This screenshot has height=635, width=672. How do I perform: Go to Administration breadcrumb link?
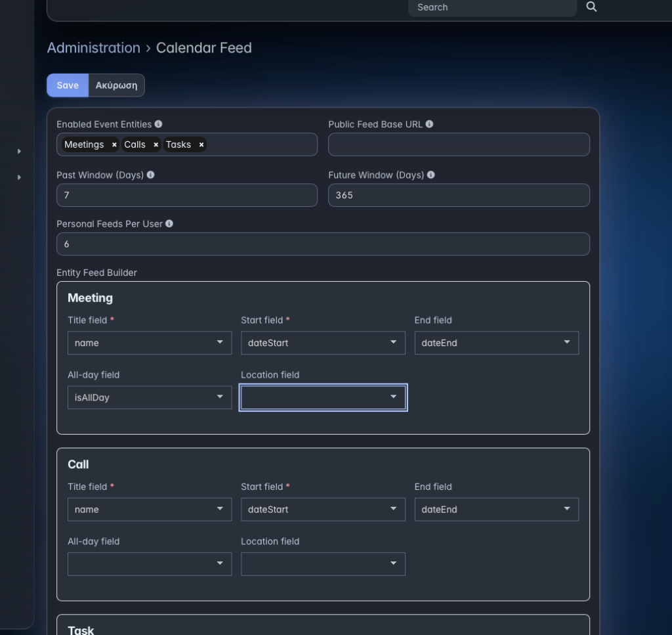[x=93, y=47]
